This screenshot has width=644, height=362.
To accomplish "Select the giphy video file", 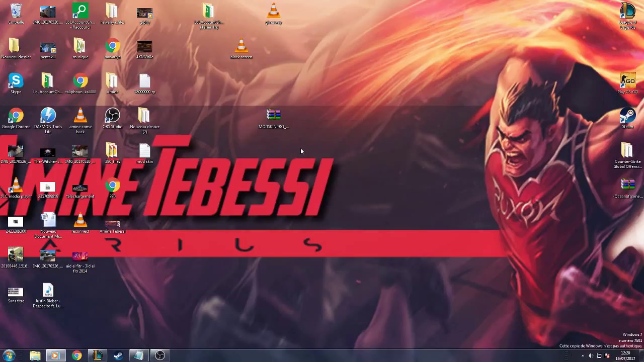I will pyautogui.click(x=144, y=14).
